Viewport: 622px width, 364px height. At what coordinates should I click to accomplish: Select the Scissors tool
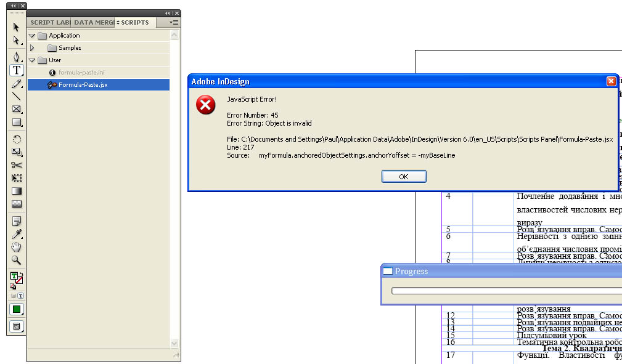coord(16,165)
